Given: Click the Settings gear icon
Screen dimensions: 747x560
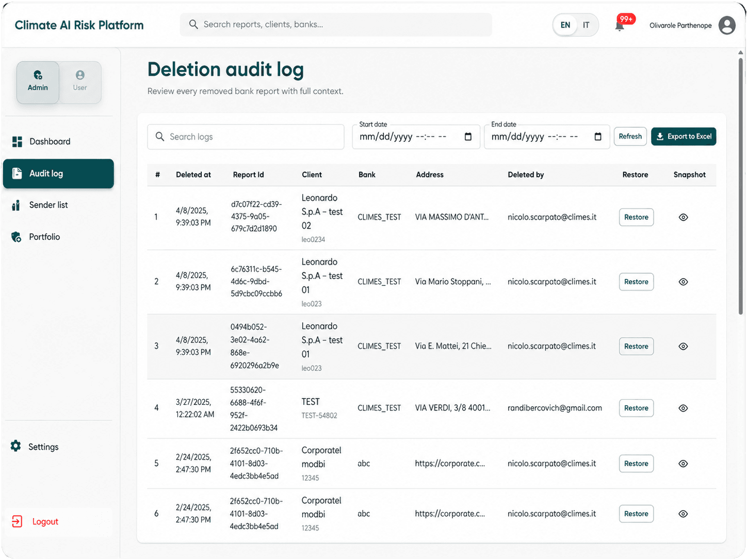Looking at the screenshot, I should (x=16, y=446).
